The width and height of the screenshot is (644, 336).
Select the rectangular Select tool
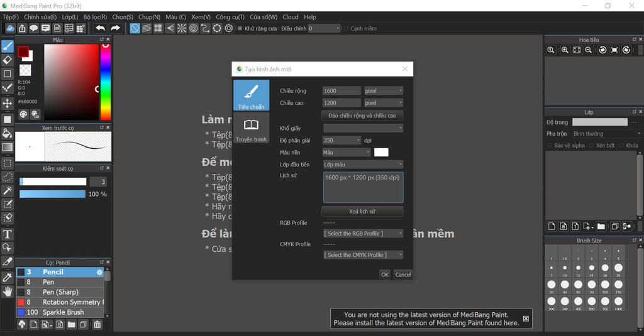click(x=8, y=163)
